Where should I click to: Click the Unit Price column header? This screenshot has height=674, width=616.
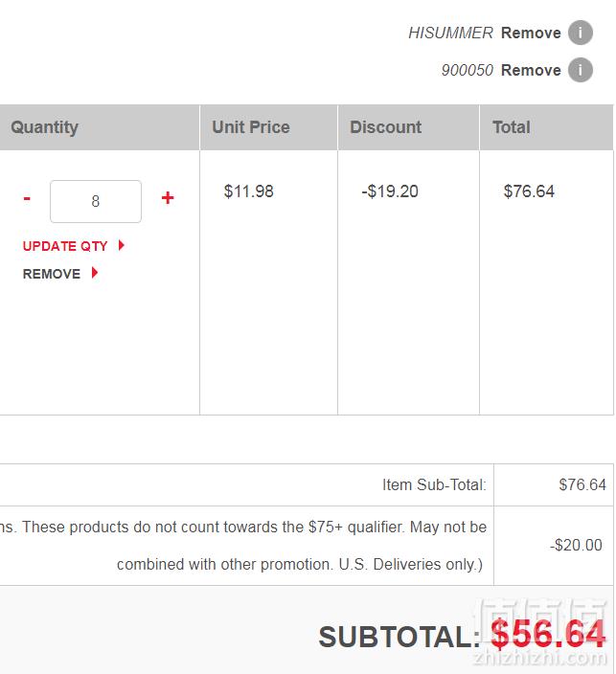[251, 127]
